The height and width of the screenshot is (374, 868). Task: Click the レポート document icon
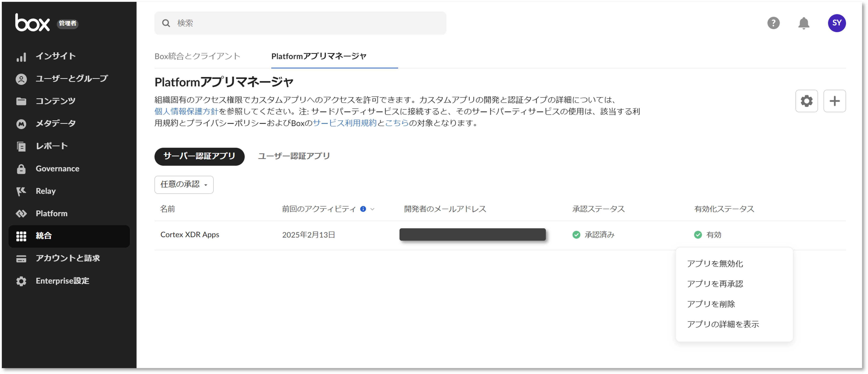pyautogui.click(x=21, y=146)
